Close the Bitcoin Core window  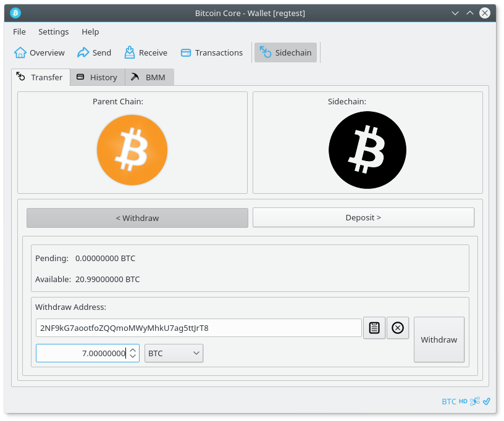485,13
